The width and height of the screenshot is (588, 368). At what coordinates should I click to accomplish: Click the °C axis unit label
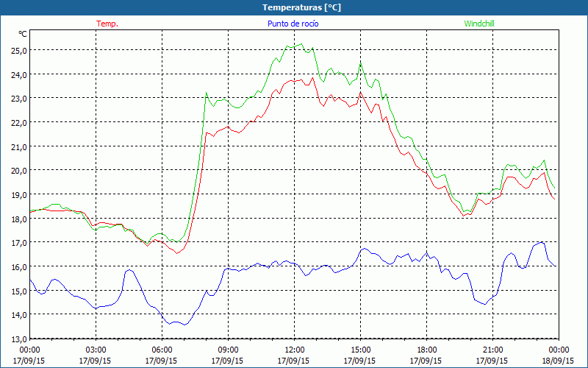pos(23,34)
